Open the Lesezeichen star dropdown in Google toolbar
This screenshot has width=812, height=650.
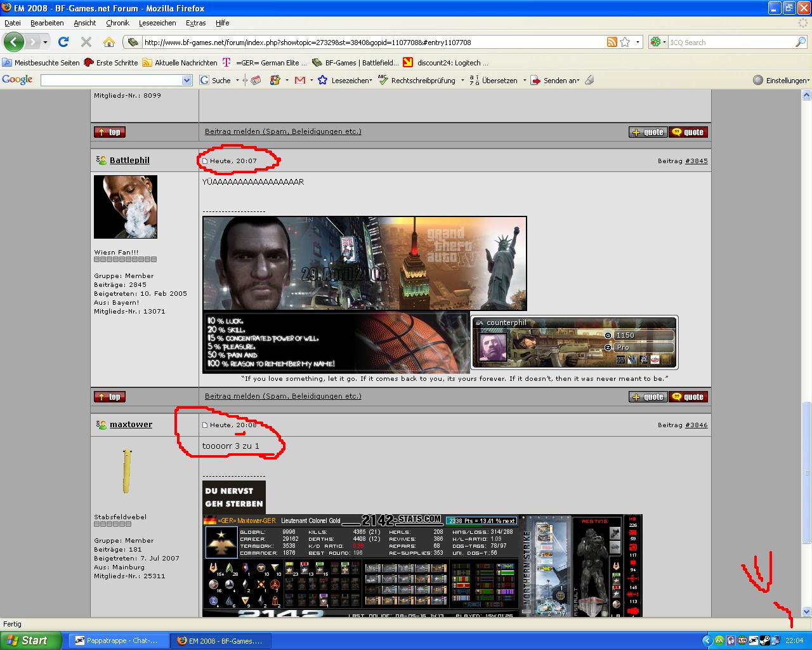point(344,80)
